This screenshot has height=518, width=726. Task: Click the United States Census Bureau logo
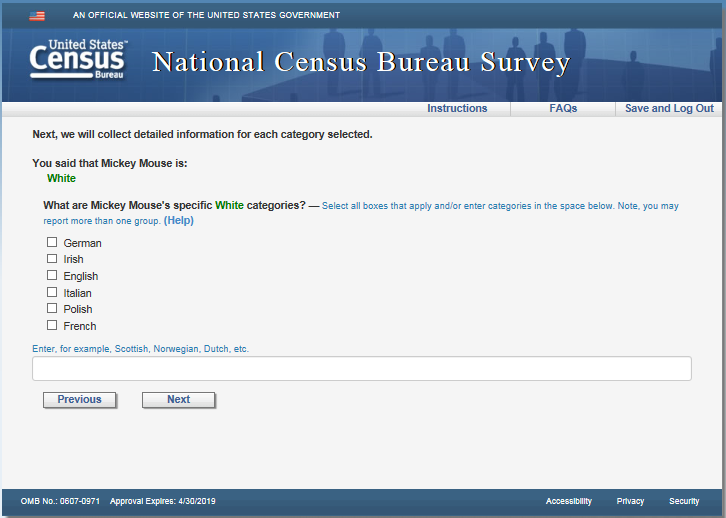tap(78, 59)
